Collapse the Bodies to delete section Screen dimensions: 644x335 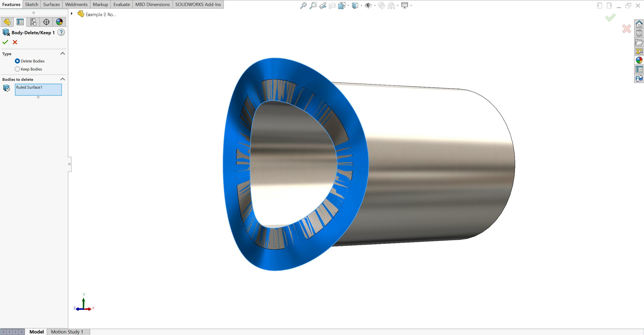63,79
